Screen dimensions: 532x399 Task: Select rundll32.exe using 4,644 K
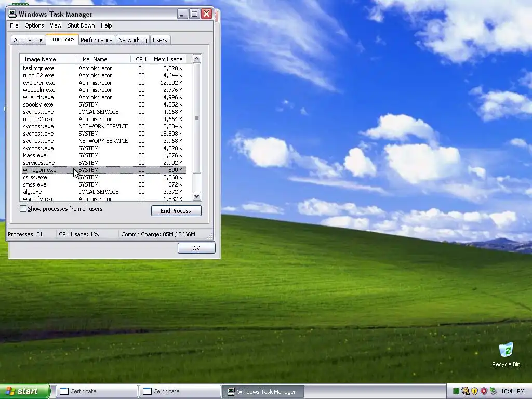click(103, 75)
